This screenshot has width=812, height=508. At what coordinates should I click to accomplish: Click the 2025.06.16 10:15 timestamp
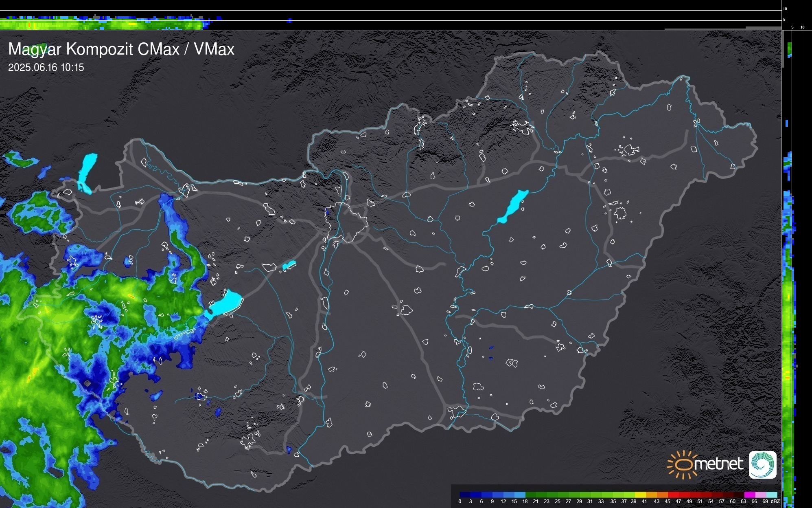46,68
